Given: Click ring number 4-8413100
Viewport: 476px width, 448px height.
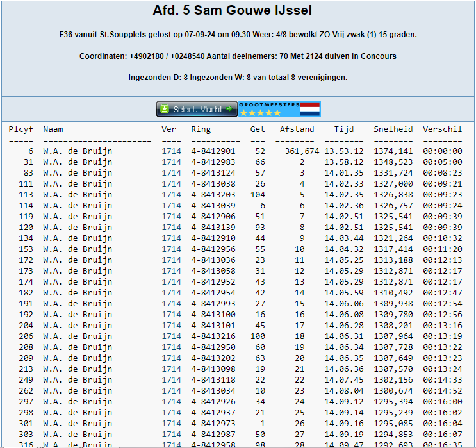Looking at the screenshot, I should (213, 315).
